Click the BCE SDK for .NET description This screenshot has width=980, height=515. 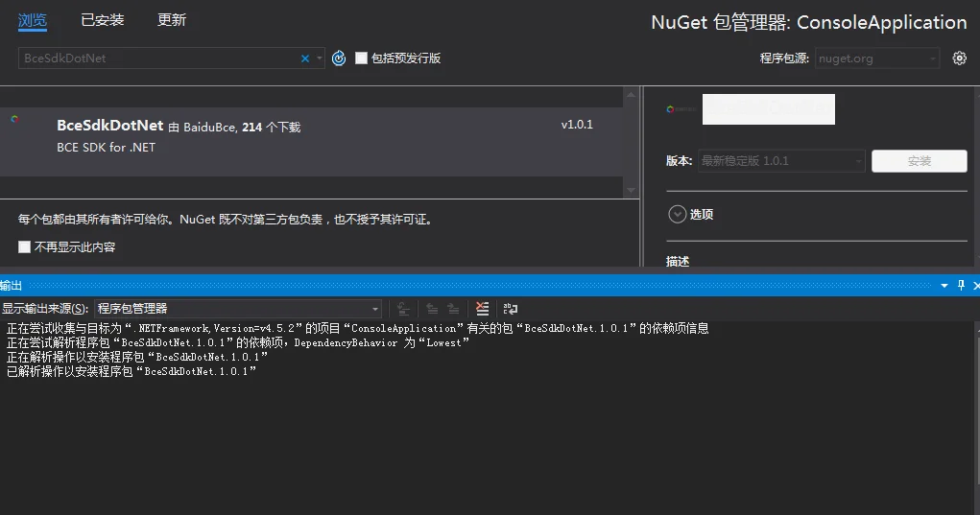[107, 148]
